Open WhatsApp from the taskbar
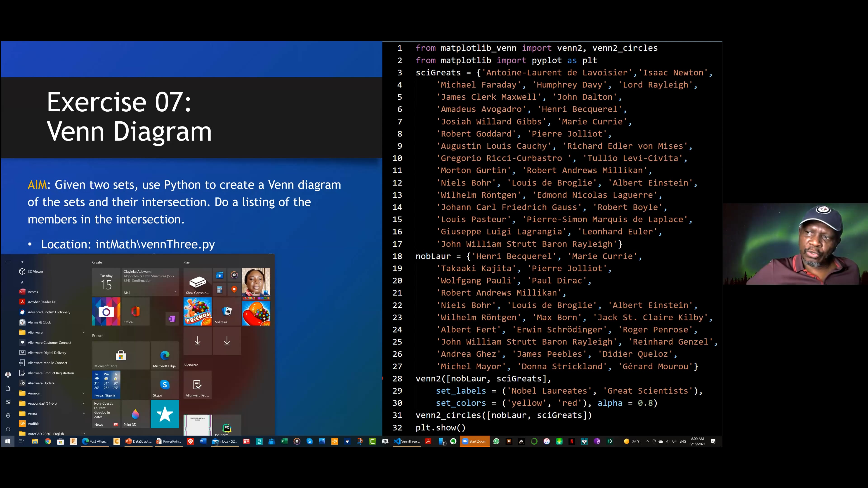Screen dimensions: 868x488 click(x=496, y=441)
